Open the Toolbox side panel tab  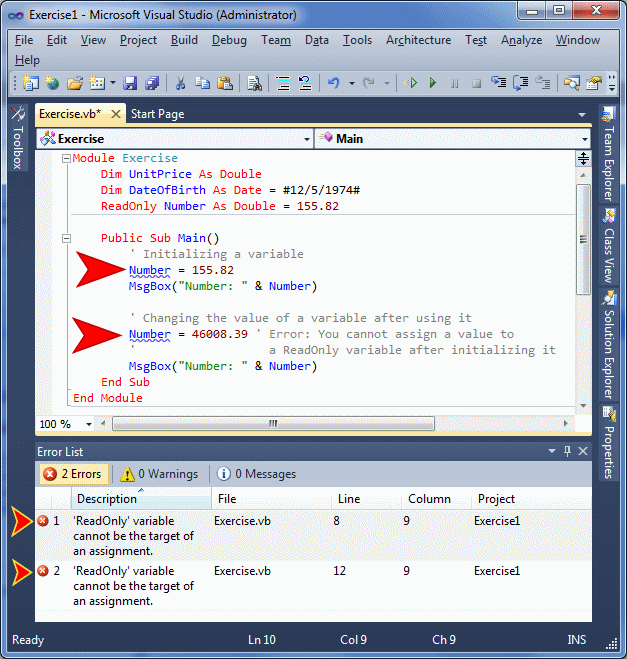[18, 138]
